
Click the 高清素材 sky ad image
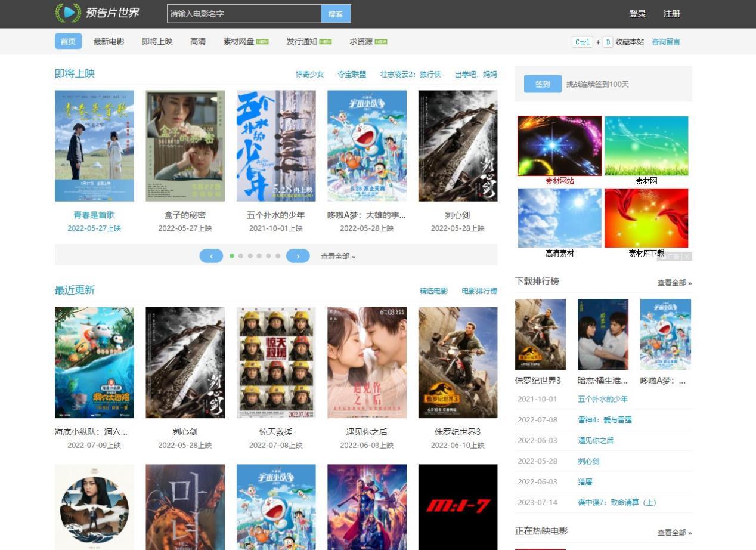[559, 218]
